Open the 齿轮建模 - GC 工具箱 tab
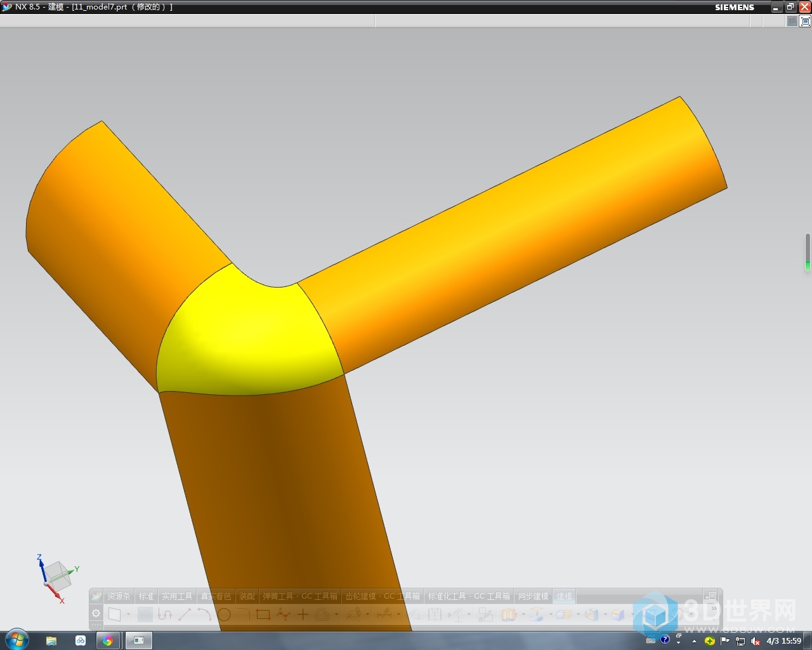 coord(383,596)
